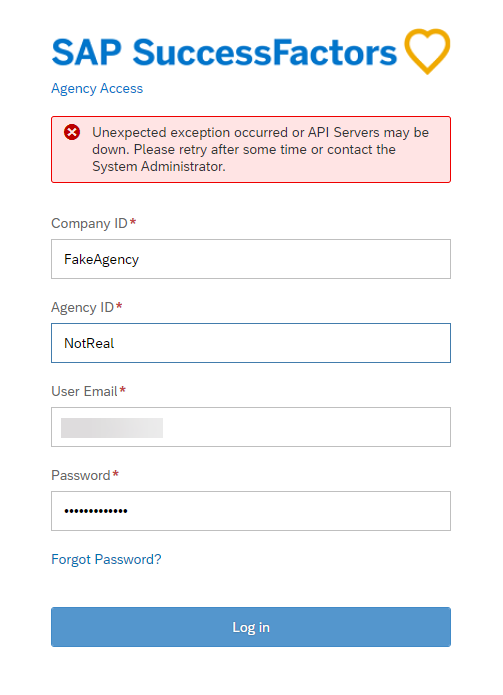Click the red error X icon
Screen dimensions: 503x695
[x=72, y=132]
